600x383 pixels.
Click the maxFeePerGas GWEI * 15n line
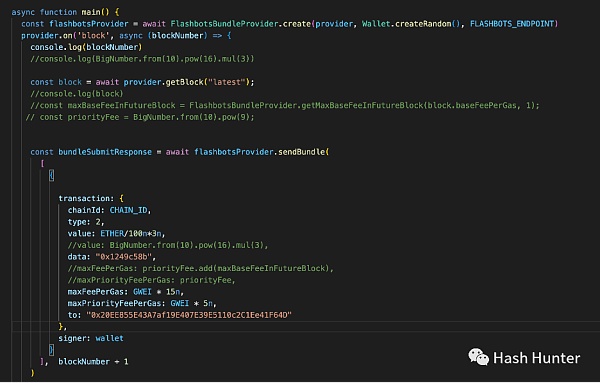tap(126, 292)
